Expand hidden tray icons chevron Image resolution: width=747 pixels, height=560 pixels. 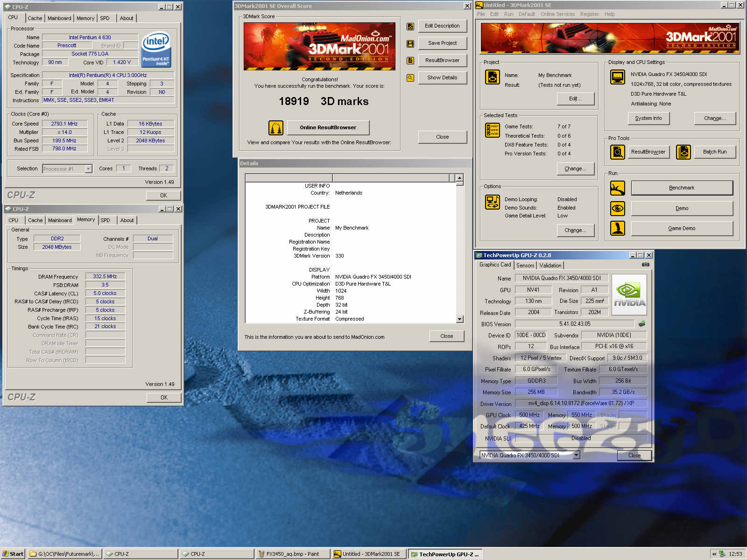[714, 554]
